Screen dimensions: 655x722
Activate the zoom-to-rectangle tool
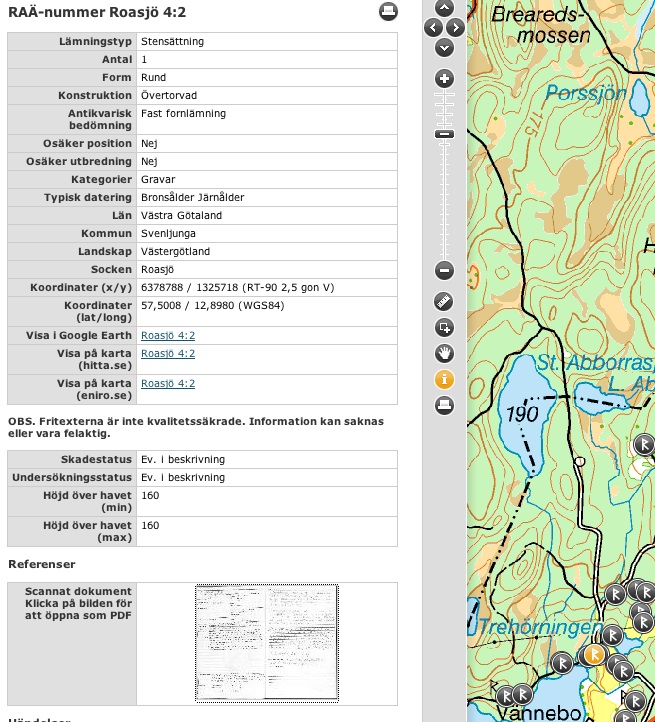(x=445, y=327)
